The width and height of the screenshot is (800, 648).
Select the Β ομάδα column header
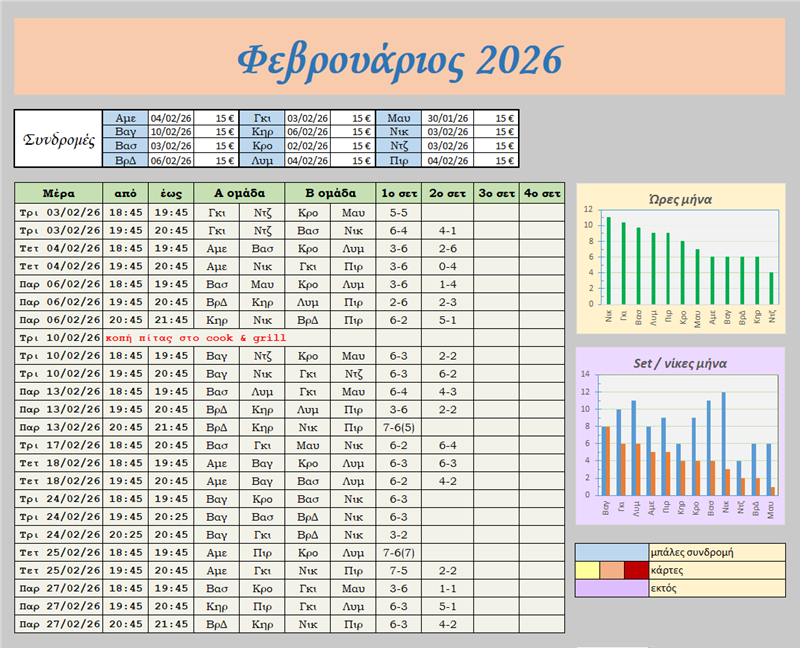(330, 193)
